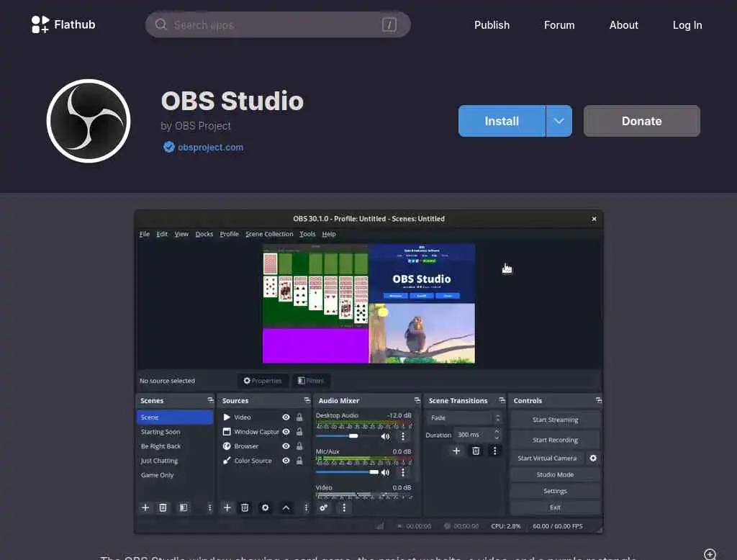The image size is (737, 560).
Task: Click Log In
Action: [x=687, y=25]
